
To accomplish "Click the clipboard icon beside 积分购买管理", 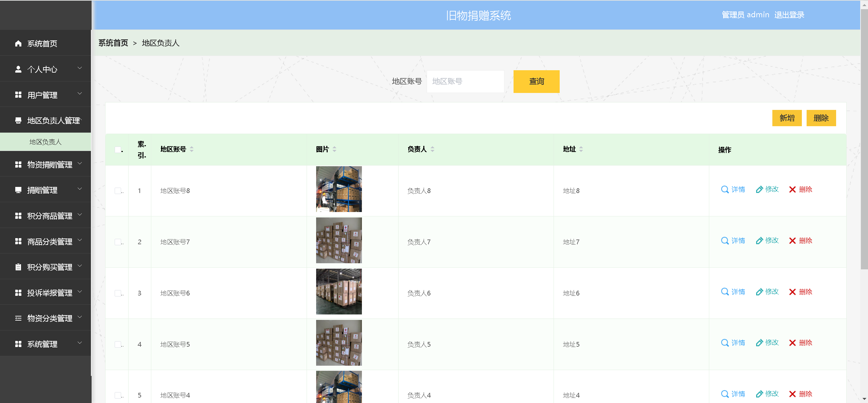I will [x=18, y=267].
